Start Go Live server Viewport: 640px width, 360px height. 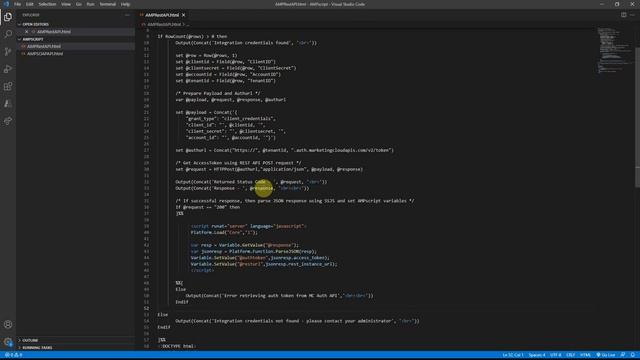point(606,355)
